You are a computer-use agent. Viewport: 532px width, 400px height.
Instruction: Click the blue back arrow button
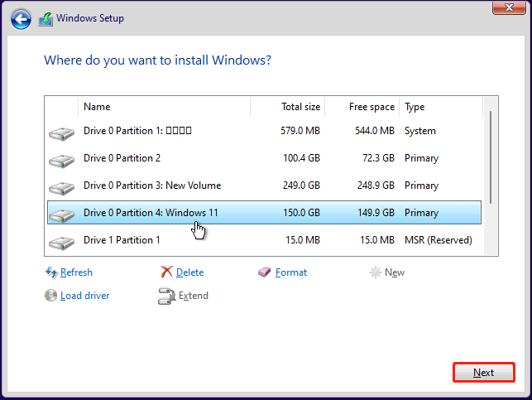click(x=21, y=19)
